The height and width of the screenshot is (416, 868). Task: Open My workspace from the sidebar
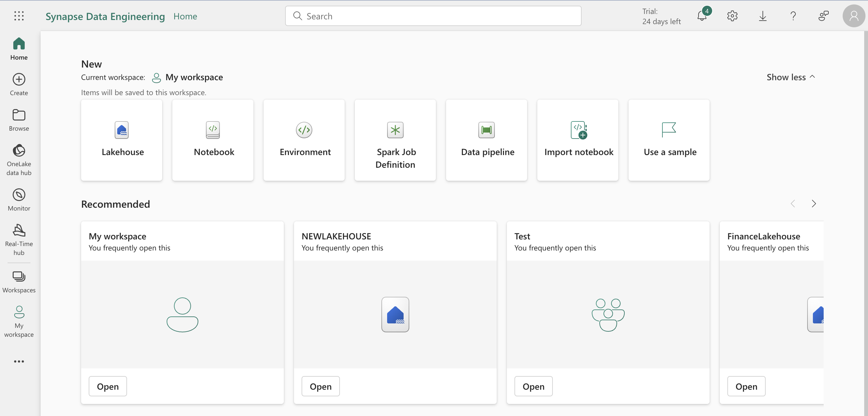coord(19,321)
